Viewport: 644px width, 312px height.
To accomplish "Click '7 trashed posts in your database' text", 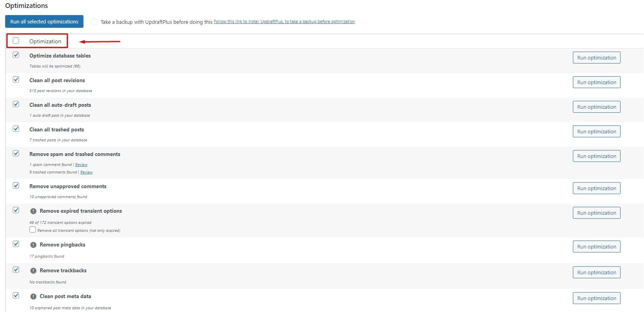I will tap(58, 140).
